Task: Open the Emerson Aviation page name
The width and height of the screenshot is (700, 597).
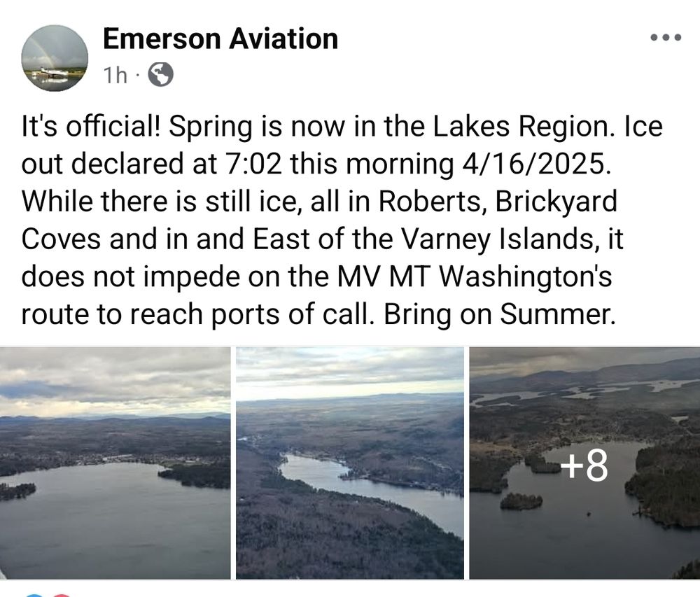Action: pos(220,38)
